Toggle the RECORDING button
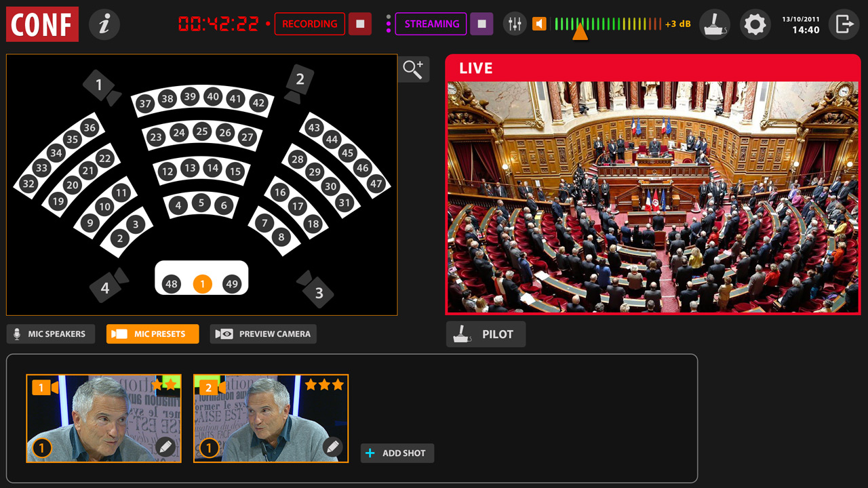The width and height of the screenshot is (868, 488). click(310, 24)
